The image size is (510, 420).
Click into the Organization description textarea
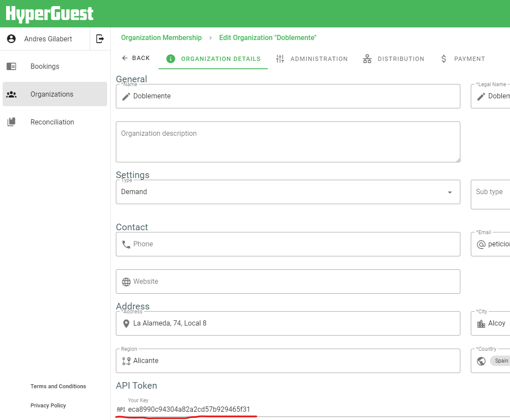288,142
